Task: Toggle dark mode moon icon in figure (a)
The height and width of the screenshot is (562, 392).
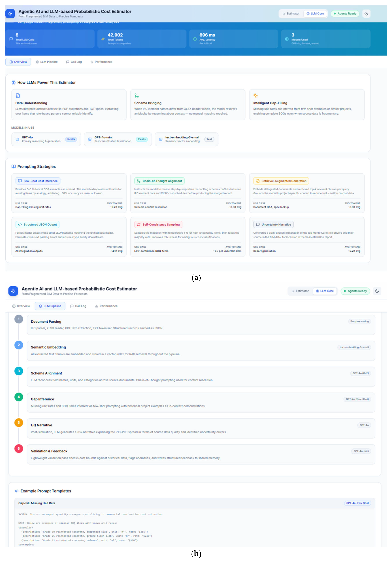Action: (366, 14)
